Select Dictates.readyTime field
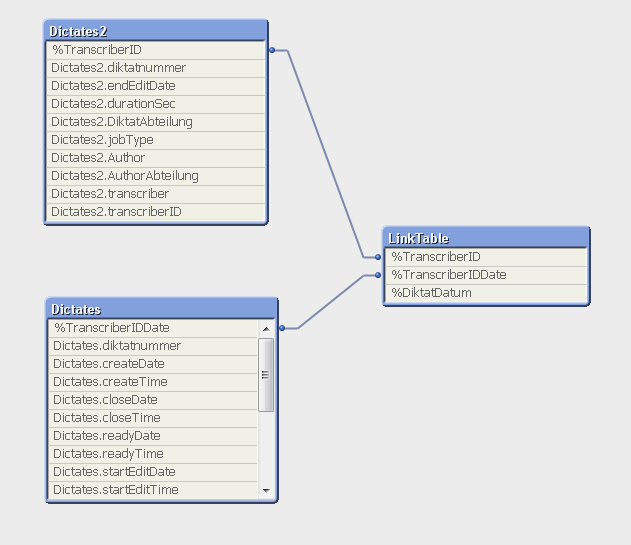 click(x=153, y=454)
